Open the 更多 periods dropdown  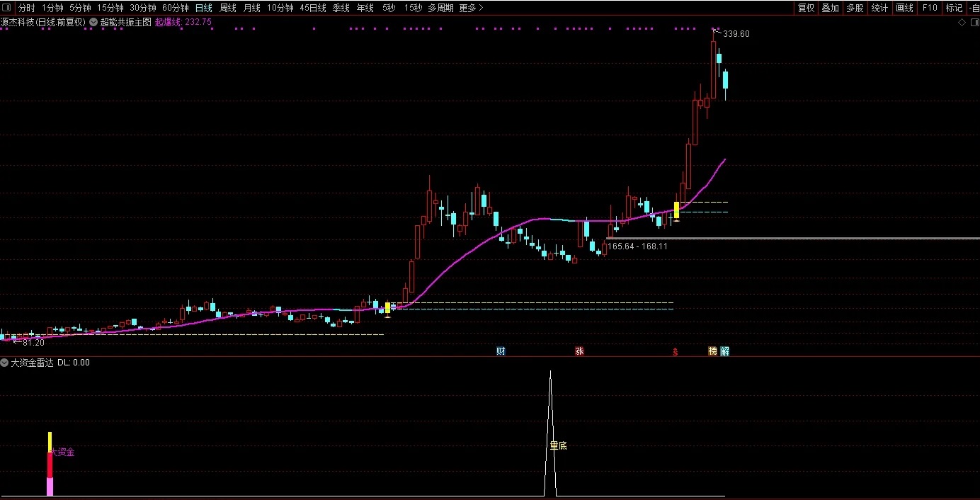[471, 8]
